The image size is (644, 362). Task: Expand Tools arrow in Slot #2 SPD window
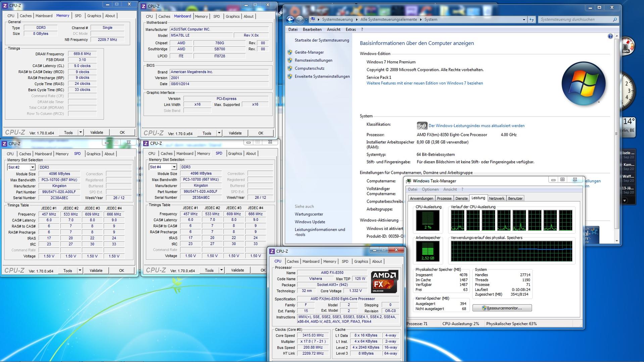[80, 270]
